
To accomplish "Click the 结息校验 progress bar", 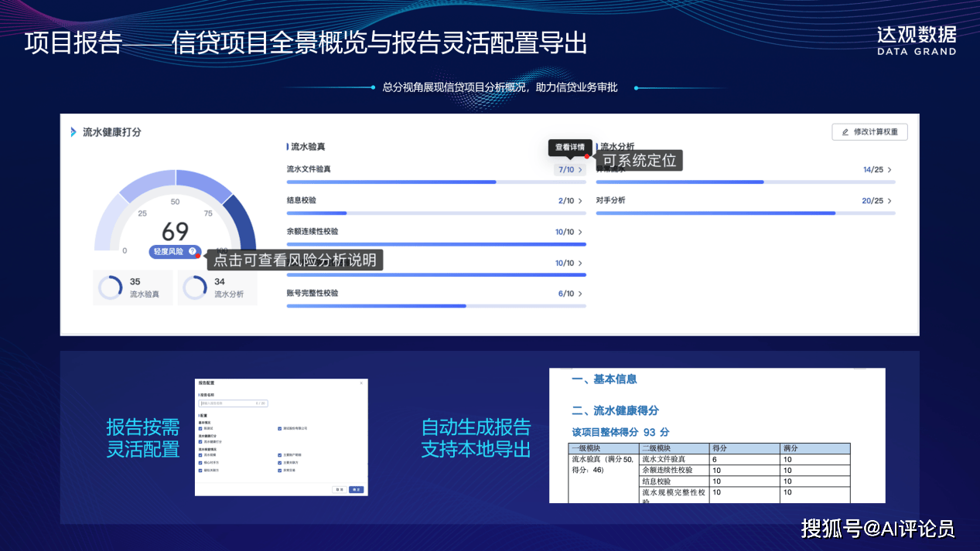I will [435, 213].
